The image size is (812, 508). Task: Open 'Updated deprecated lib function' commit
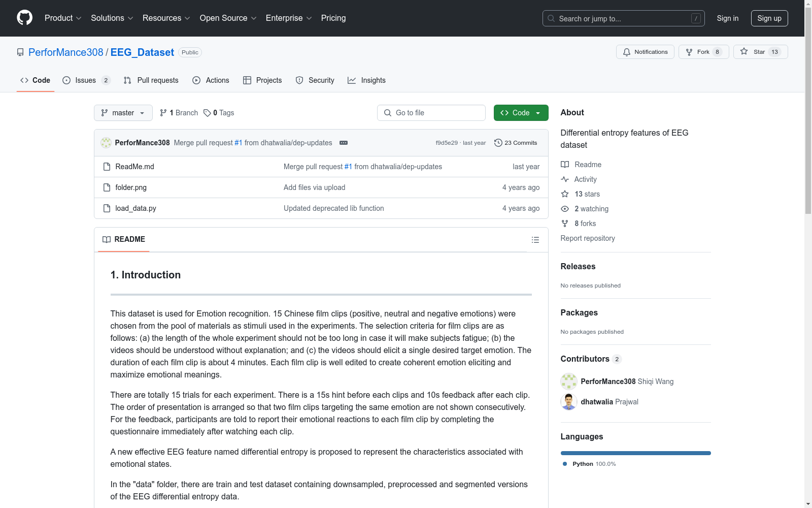coord(334,208)
